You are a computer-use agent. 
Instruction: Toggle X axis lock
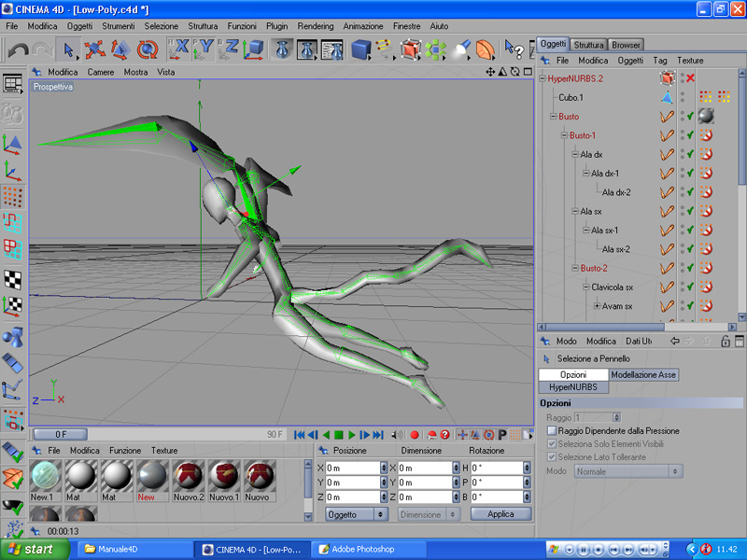(x=179, y=49)
